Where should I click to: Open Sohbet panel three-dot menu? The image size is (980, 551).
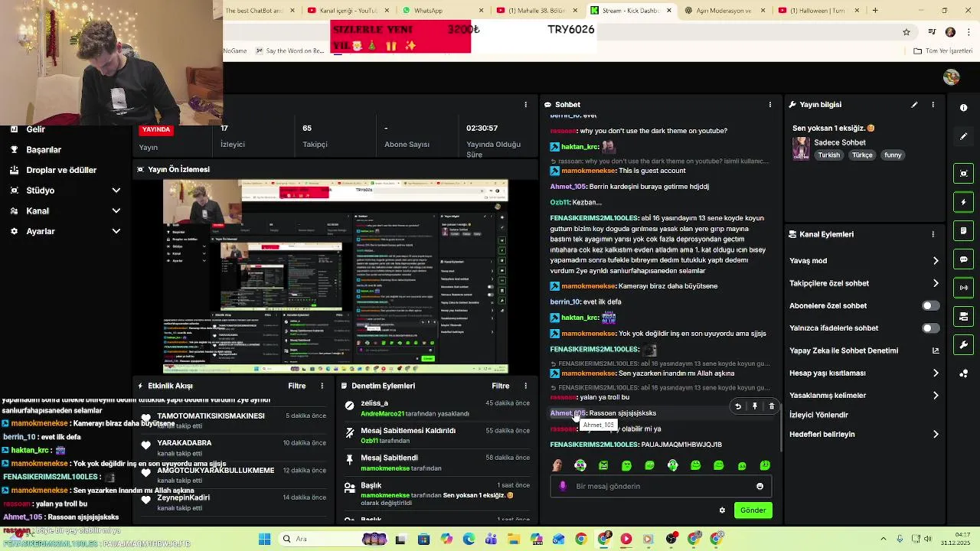pyautogui.click(x=770, y=105)
